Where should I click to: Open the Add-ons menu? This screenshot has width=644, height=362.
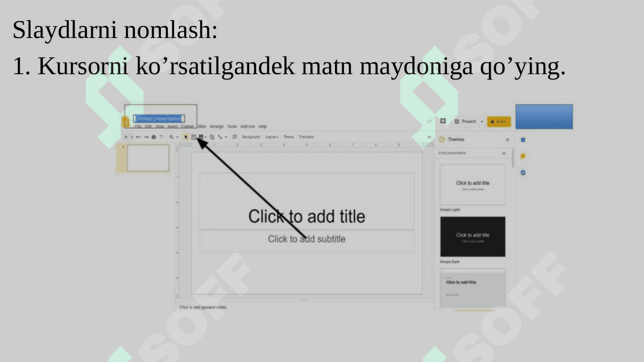(x=247, y=126)
